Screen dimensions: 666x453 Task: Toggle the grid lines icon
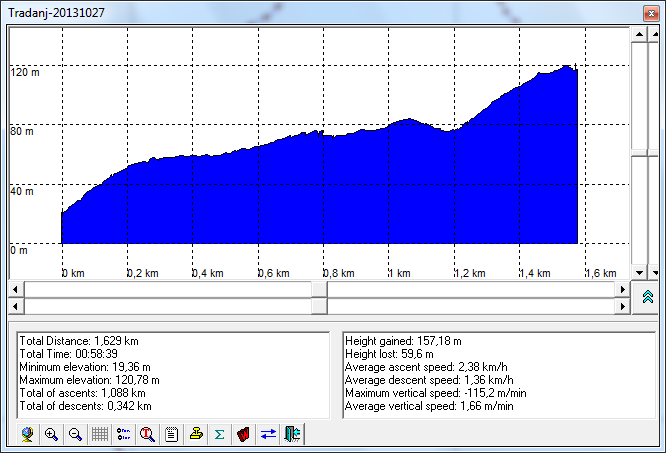click(x=100, y=434)
